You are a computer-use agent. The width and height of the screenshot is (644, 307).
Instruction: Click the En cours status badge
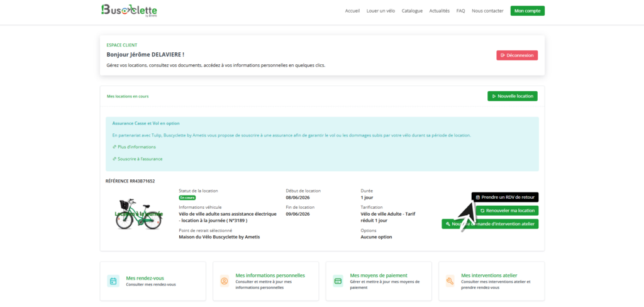pyautogui.click(x=187, y=198)
